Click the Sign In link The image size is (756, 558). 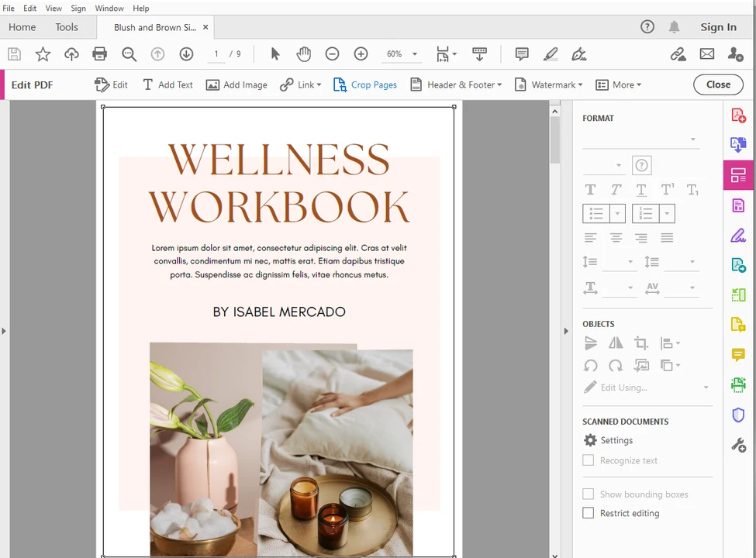pyautogui.click(x=718, y=27)
